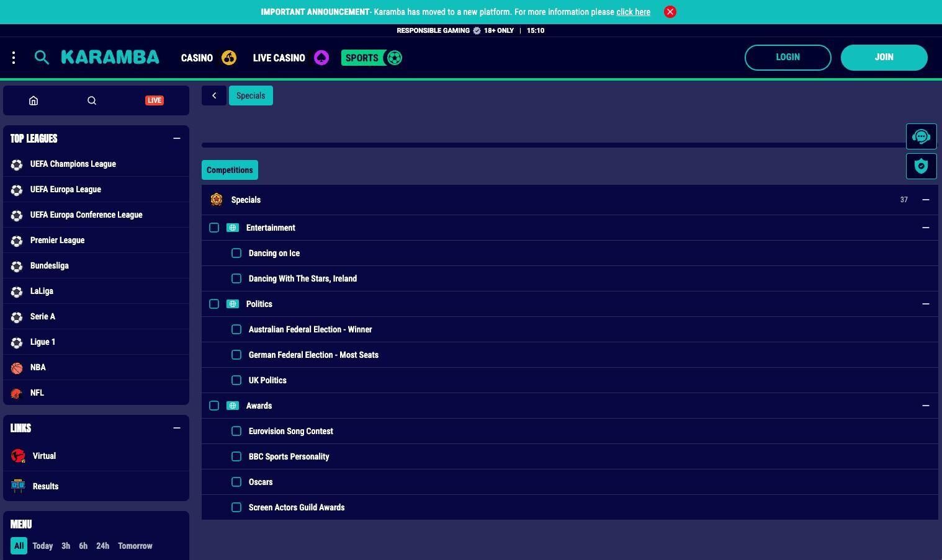Show LIVE events badge
The image size is (942, 560).
pyautogui.click(x=154, y=100)
